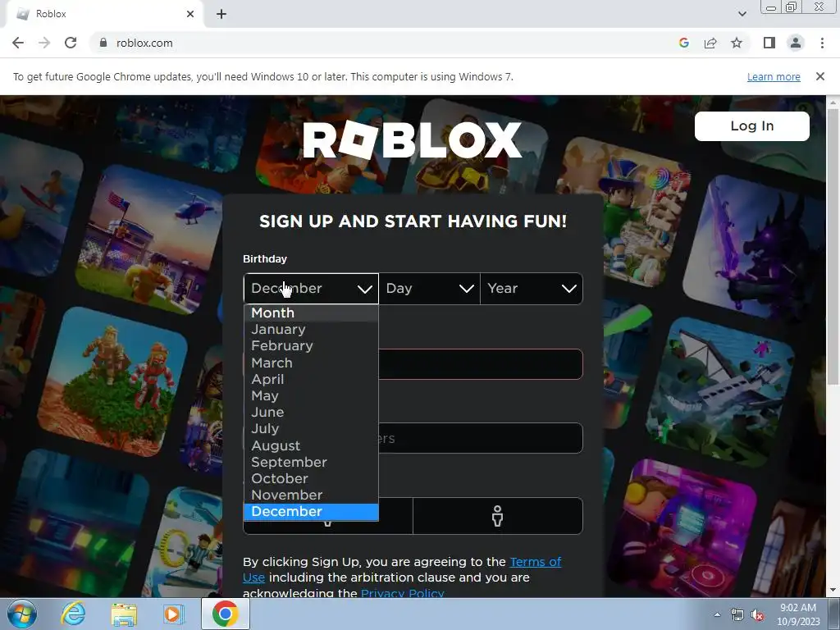The image size is (840, 630).
Task: Choose January from month list
Action: click(311, 330)
